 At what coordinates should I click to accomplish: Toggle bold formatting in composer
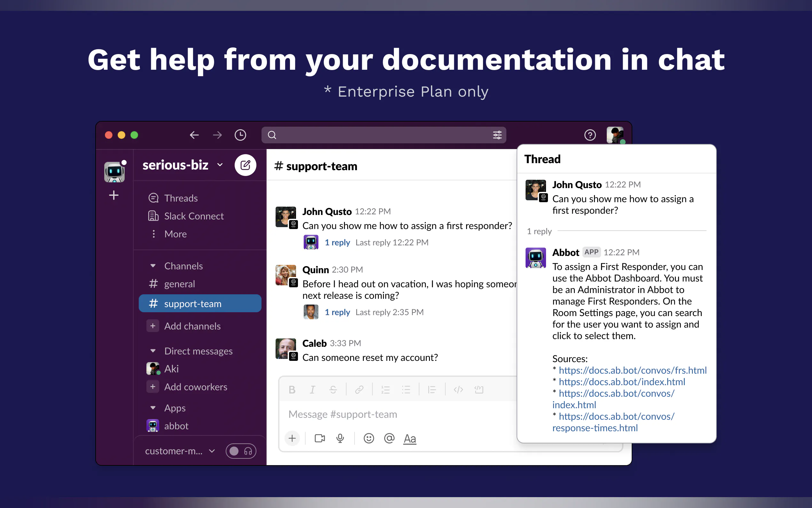coord(292,390)
